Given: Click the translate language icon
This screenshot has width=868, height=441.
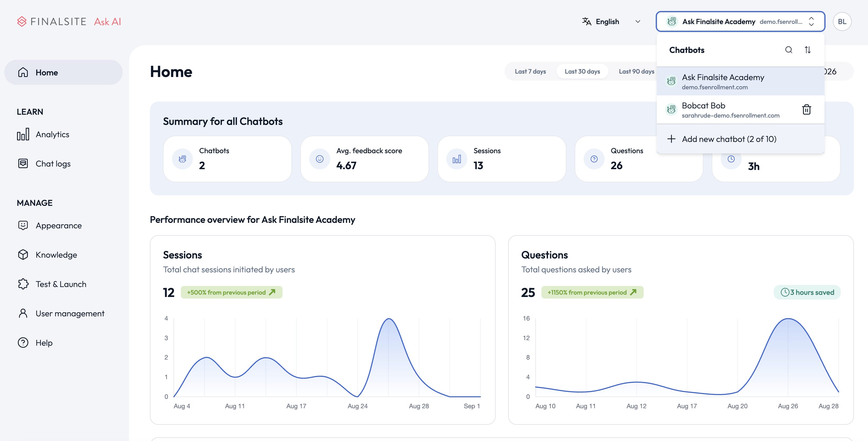Looking at the screenshot, I should coord(587,21).
